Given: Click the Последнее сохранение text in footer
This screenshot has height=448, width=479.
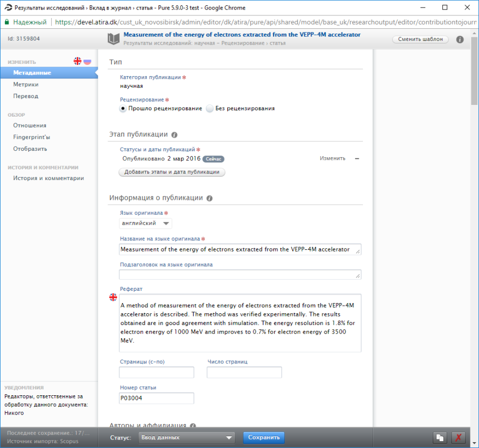Looking at the screenshot, I should click(48, 433).
